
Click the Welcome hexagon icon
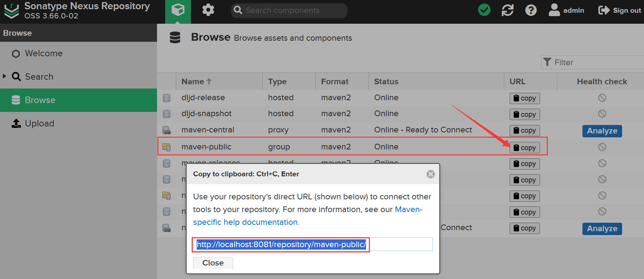click(16, 54)
